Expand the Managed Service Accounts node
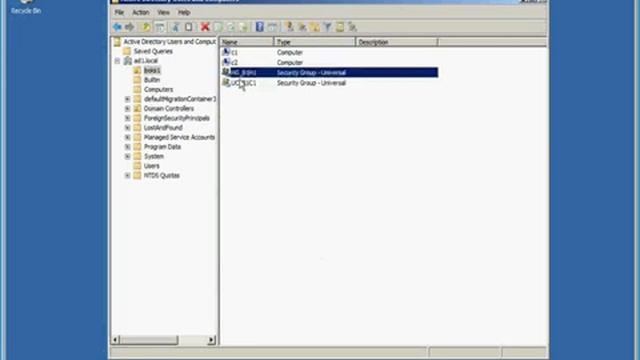This screenshot has height=360, width=640. (127, 138)
